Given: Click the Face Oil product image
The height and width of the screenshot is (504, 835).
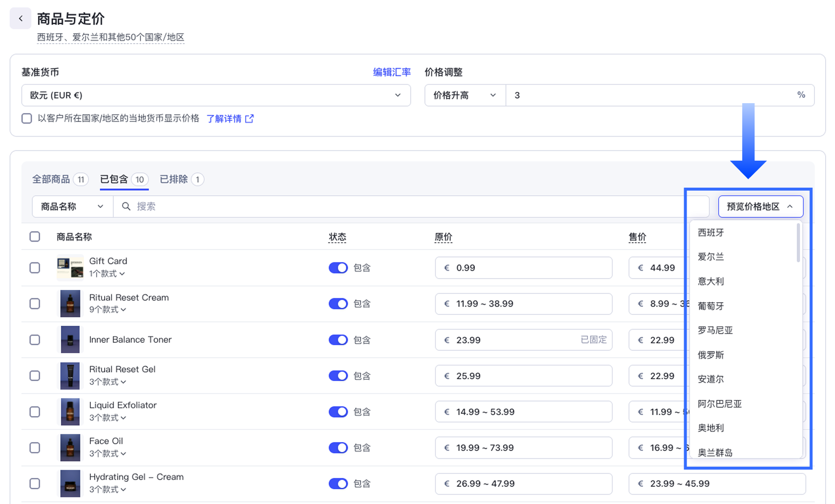Looking at the screenshot, I should [70, 448].
